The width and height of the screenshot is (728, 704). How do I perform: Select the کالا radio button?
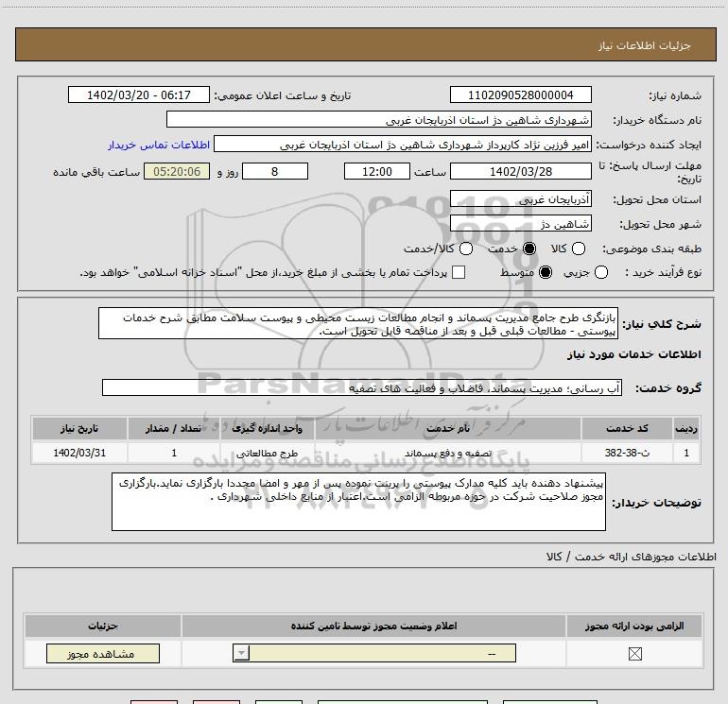[x=578, y=249]
